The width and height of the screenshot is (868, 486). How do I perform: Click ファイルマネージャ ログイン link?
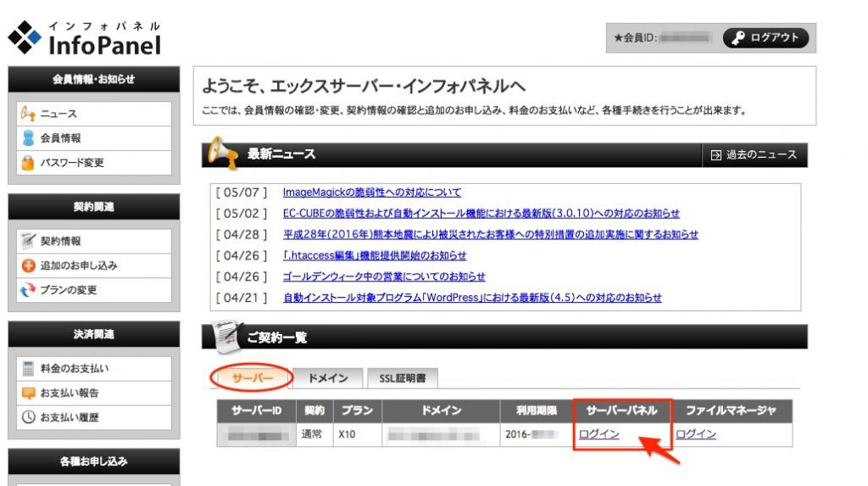pos(695,434)
